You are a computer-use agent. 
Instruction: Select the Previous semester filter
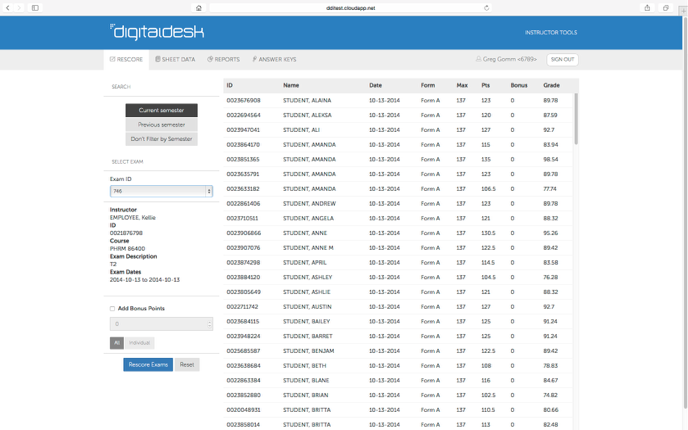161,125
